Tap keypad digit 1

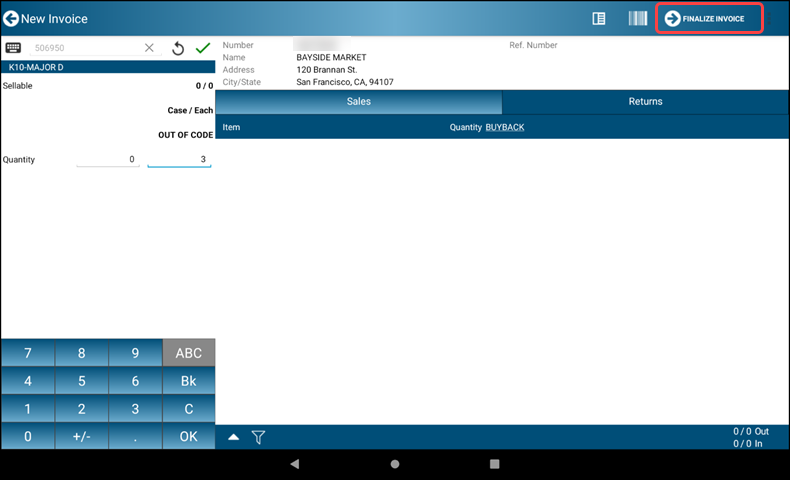28,408
